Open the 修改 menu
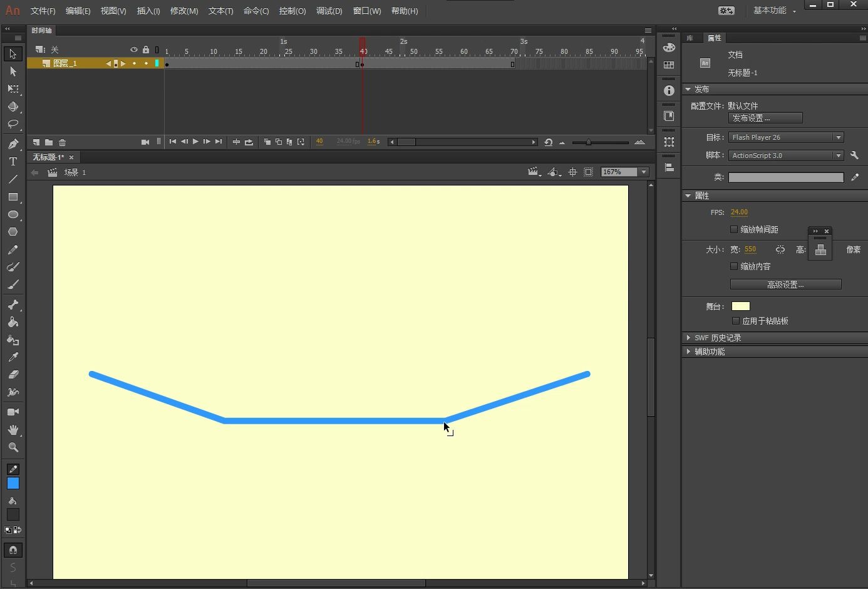Image resolution: width=868 pixels, height=589 pixels. tap(183, 11)
